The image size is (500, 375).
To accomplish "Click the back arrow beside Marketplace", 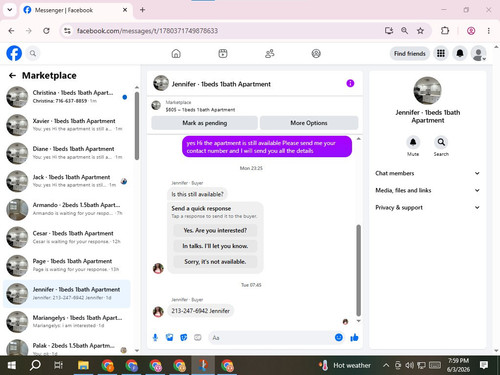I will [x=12, y=76].
